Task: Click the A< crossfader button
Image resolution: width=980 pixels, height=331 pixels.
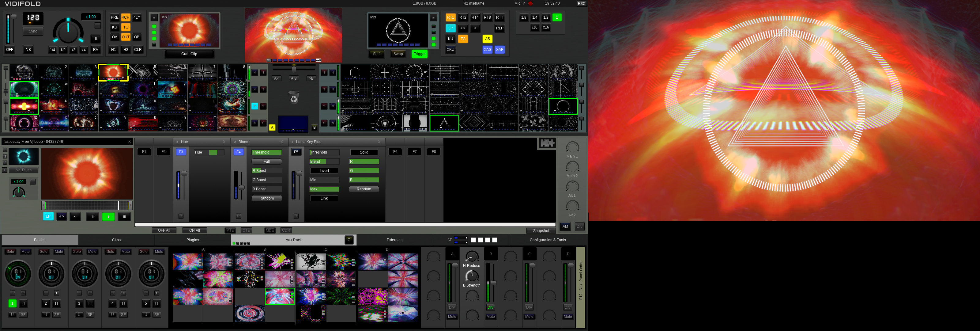Action: [277, 78]
